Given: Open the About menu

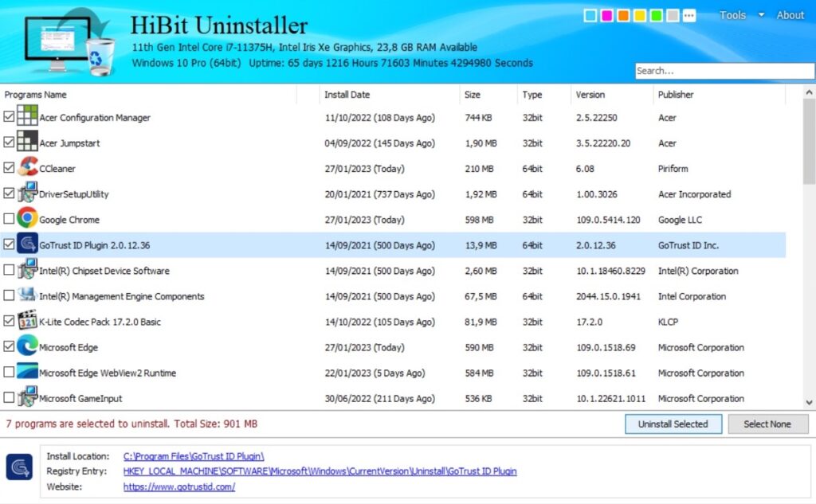Looking at the screenshot, I should coord(790,14).
